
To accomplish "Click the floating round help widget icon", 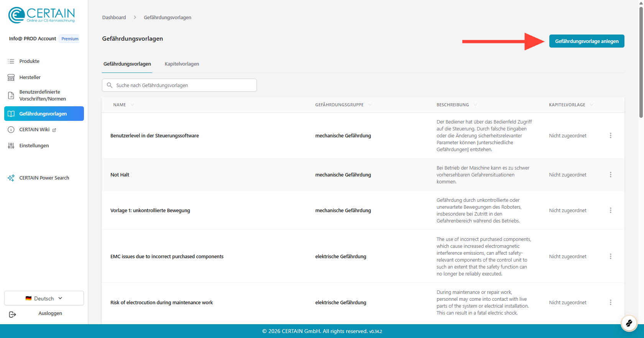I will [x=629, y=323].
